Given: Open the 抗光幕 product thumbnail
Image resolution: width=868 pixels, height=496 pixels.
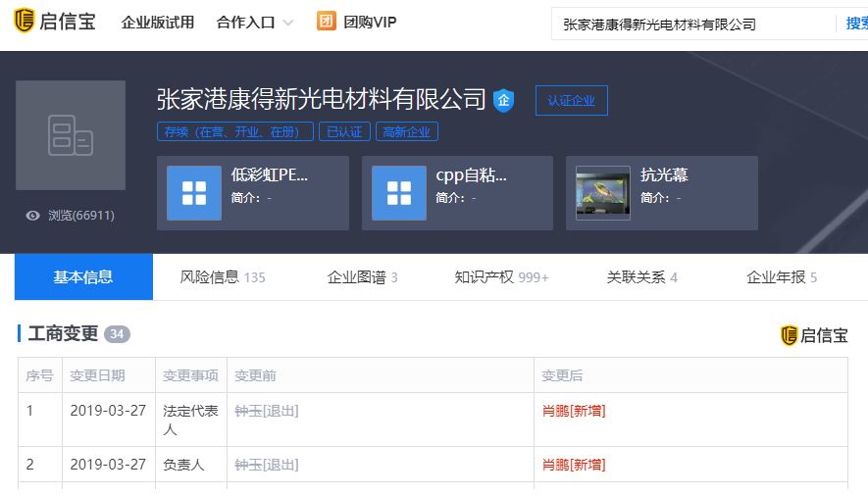Looking at the screenshot, I should click(603, 193).
